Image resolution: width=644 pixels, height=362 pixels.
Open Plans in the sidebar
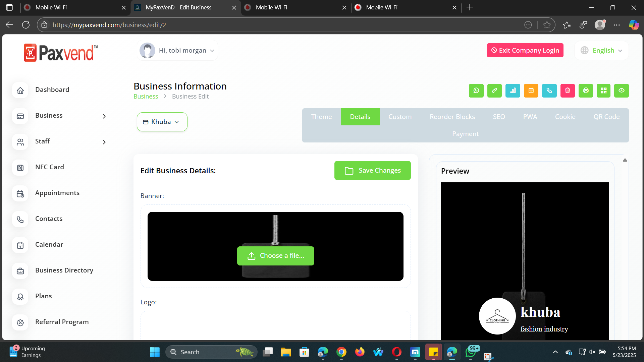pos(43,296)
